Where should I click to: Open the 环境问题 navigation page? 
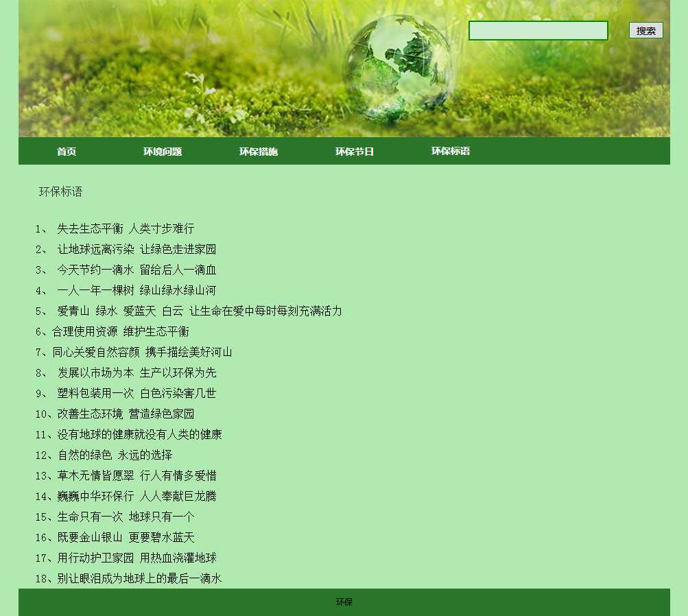(163, 152)
